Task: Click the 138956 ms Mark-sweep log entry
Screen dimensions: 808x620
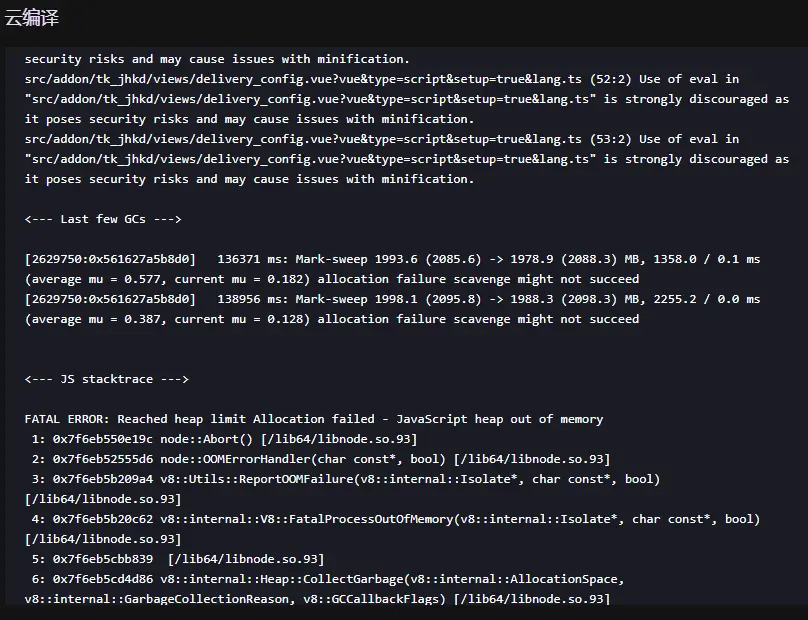Action: pyautogui.click(x=392, y=299)
